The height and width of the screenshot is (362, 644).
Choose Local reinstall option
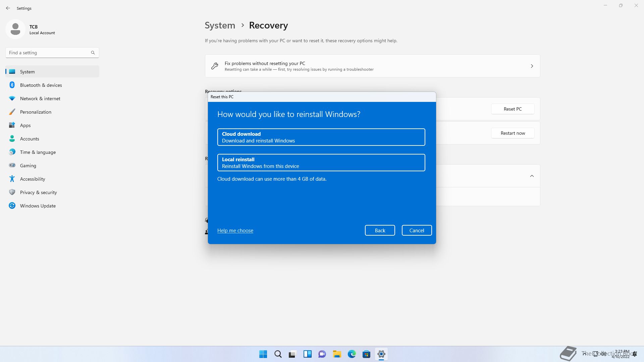pyautogui.click(x=321, y=163)
